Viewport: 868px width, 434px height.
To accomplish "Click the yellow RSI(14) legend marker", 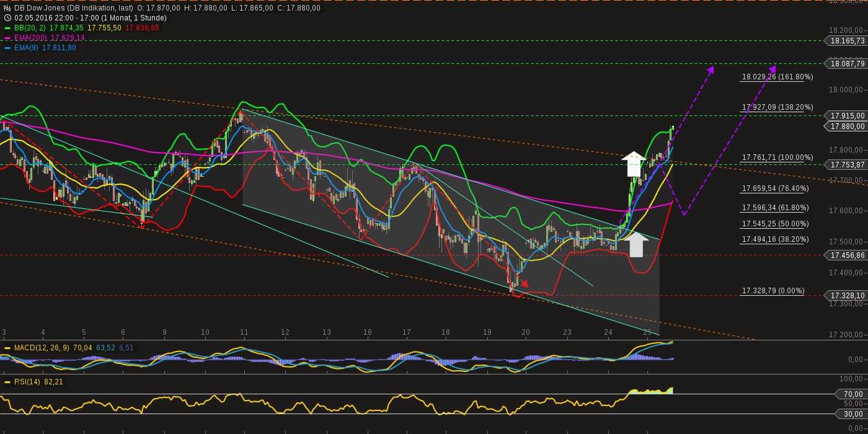I will [7, 382].
